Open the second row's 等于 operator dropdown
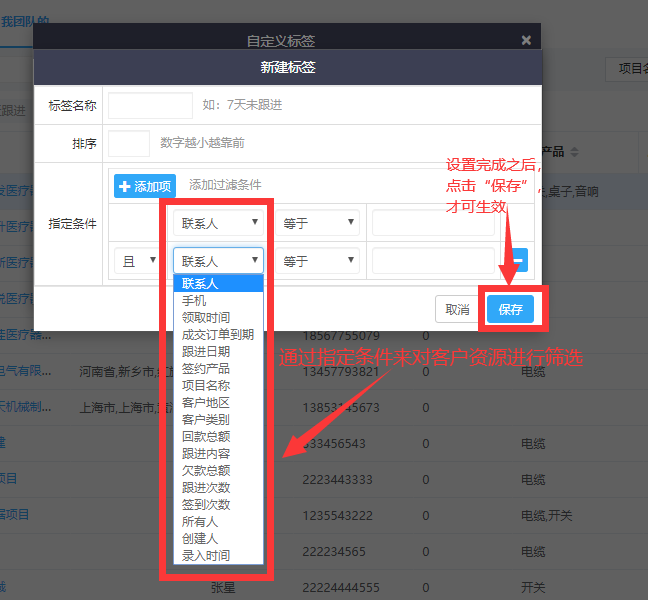The height and width of the screenshot is (600, 648). [x=317, y=261]
